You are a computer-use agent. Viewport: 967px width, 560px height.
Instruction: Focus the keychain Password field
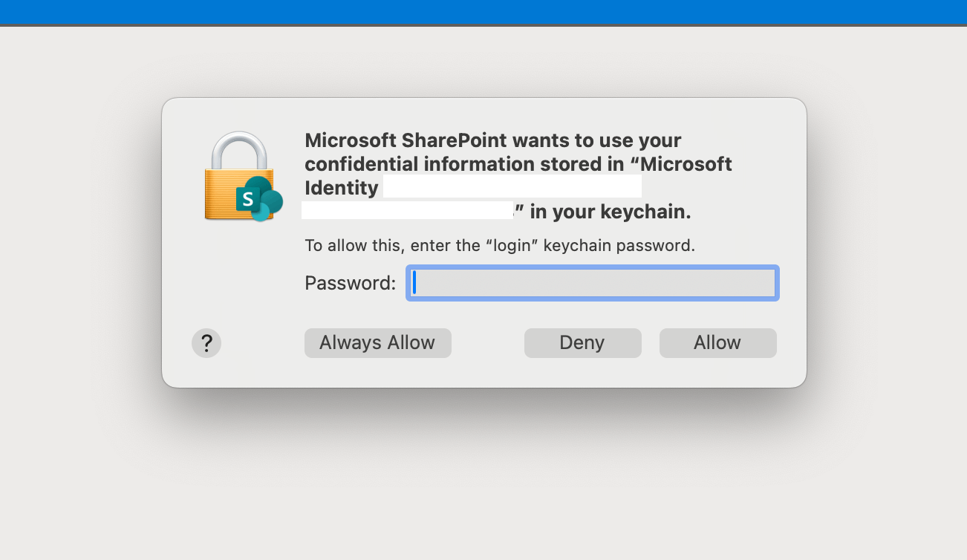(x=593, y=283)
